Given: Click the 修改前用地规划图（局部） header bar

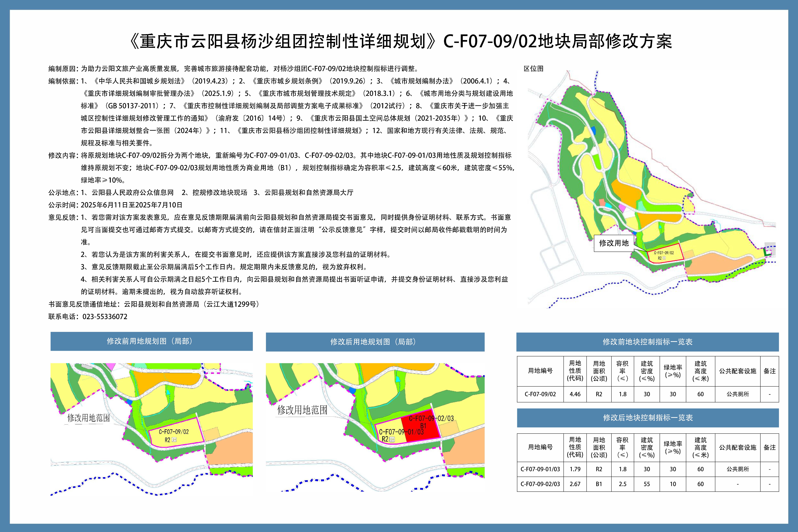Looking at the screenshot, I should click(152, 341).
